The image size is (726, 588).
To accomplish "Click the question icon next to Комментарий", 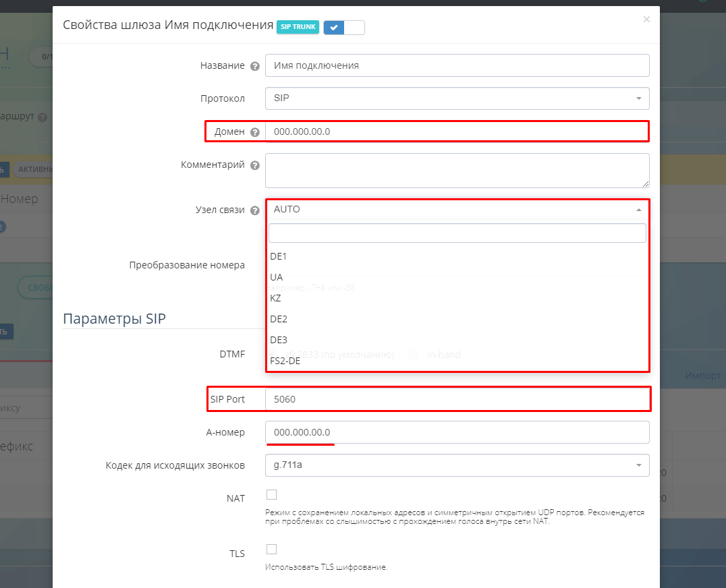I will [x=254, y=165].
